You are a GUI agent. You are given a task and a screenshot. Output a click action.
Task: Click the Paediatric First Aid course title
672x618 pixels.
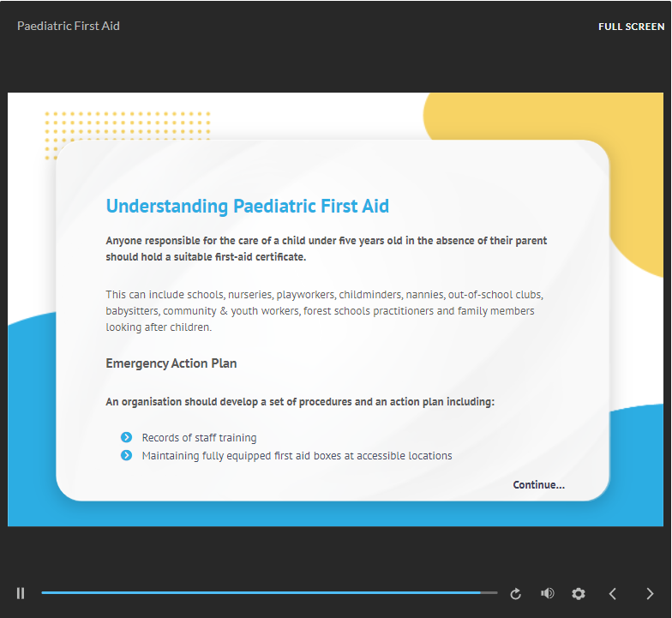coord(69,27)
